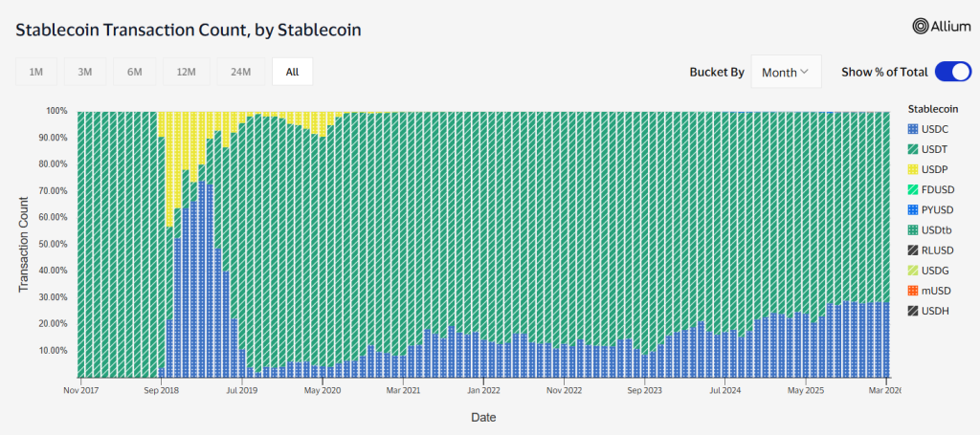Switch to the 6M time range
This screenshot has height=435, width=980.
134,72
